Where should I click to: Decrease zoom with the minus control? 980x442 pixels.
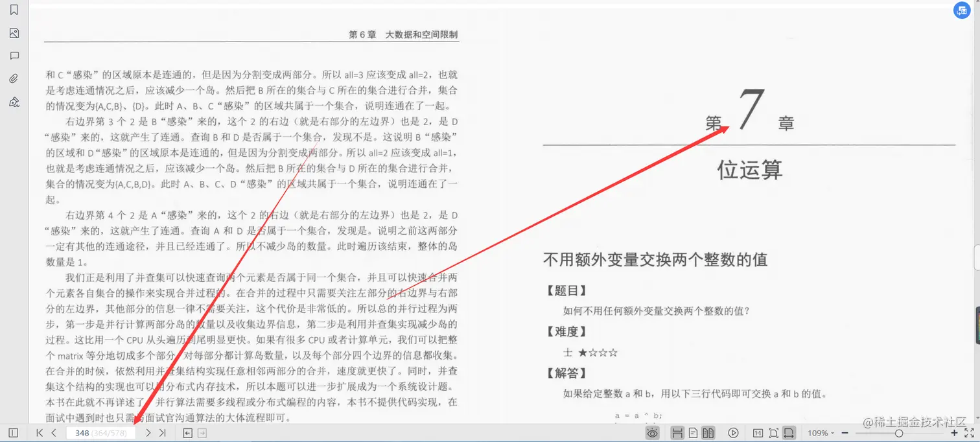coord(846,432)
